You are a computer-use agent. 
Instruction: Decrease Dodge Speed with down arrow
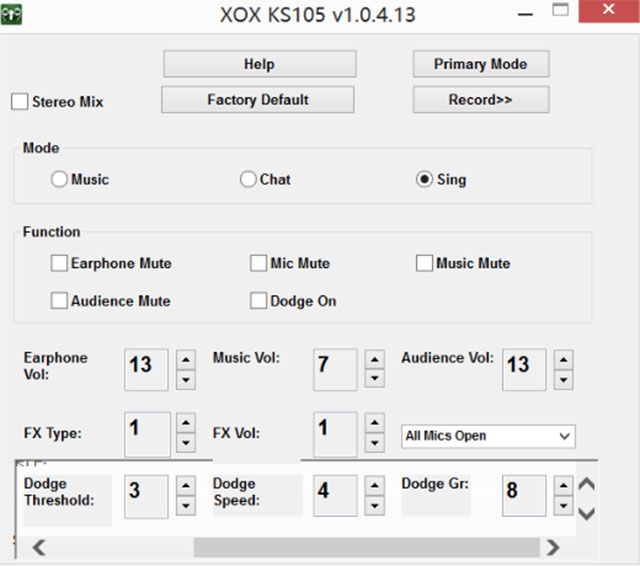375,506
